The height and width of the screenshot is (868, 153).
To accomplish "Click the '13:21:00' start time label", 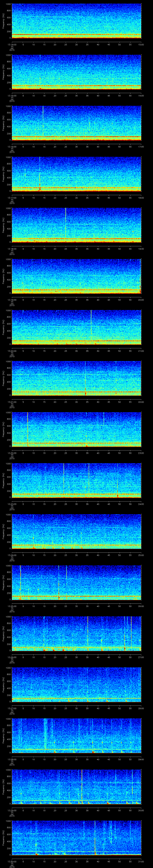I will [12, 402].
